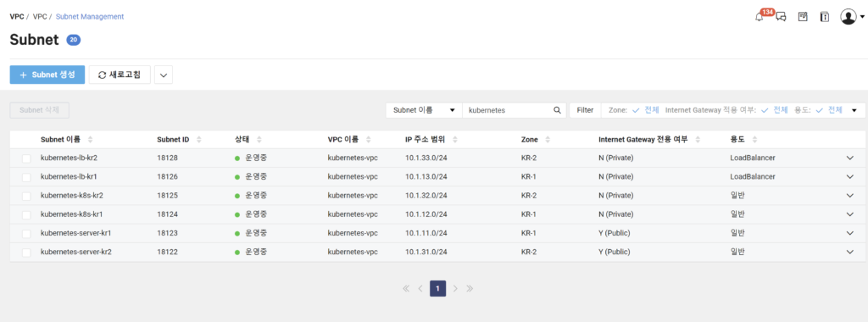This screenshot has width=868, height=322.
Task: Expand kubernetes-k8s-kr1 row details
Action: coord(850,214)
